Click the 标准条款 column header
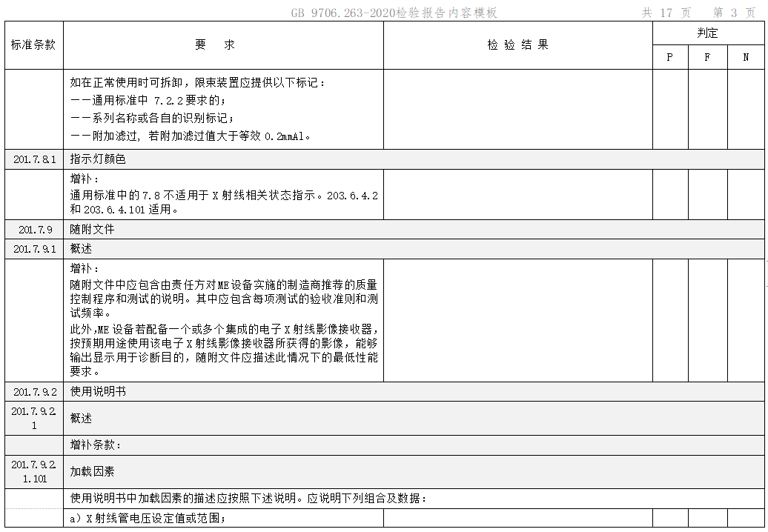This screenshot has width=768, height=532. point(34,45)
